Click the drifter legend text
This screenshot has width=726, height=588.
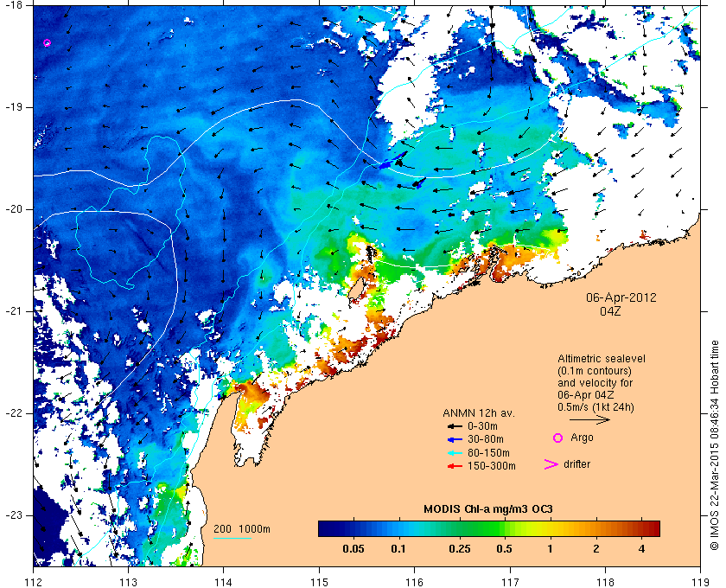click(x=577, y=464)
